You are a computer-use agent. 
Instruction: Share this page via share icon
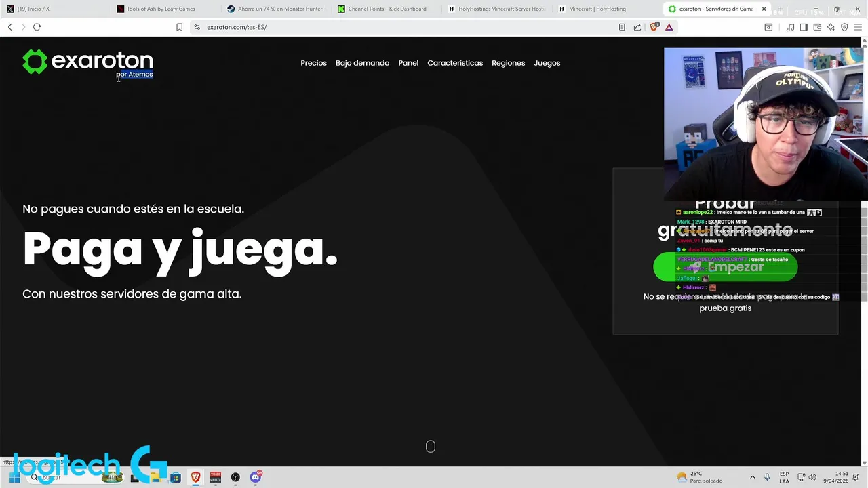coord(637,27)
